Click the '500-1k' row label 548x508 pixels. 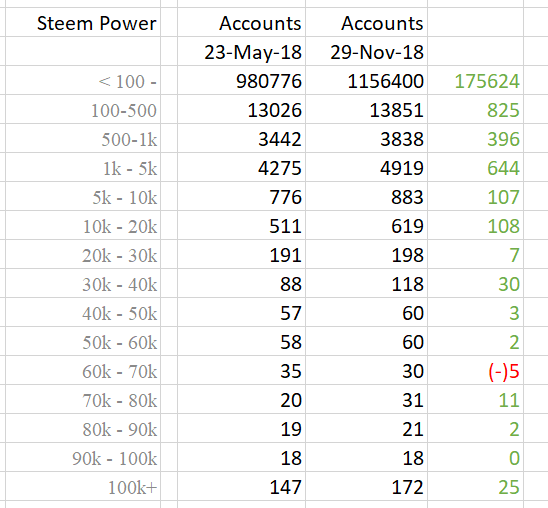coord(129,139)
